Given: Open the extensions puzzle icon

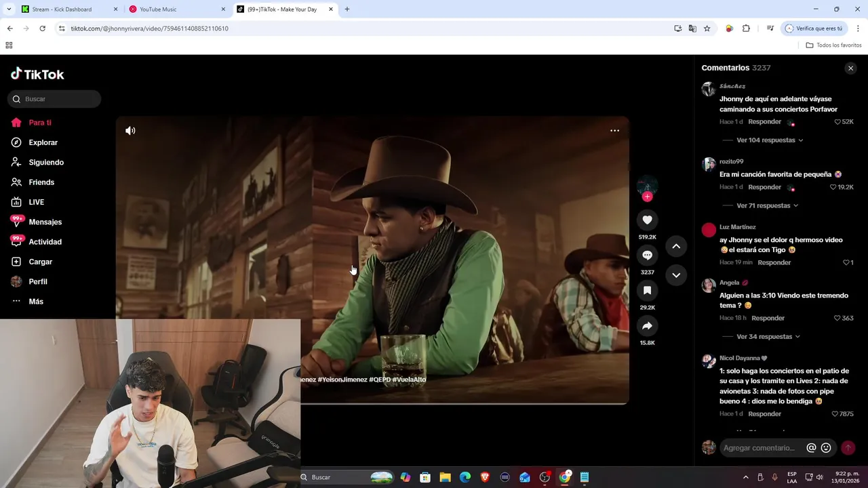Looking at the screenshot, I should tap(746, 28).
